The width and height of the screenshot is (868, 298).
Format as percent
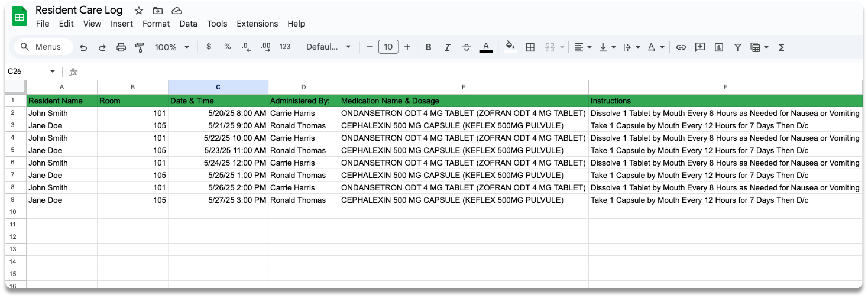click(x=227, y=47)
